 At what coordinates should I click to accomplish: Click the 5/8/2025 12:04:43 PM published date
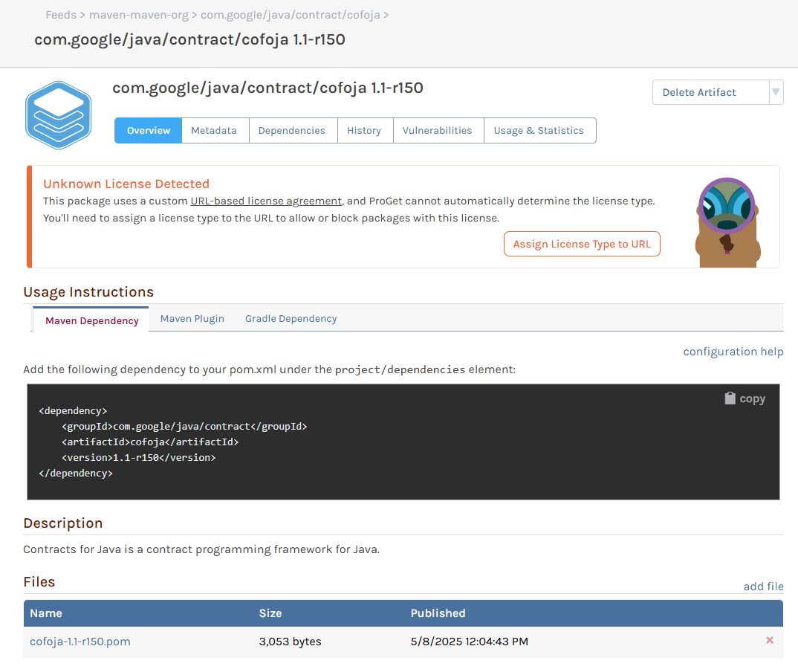coord(470,642)
